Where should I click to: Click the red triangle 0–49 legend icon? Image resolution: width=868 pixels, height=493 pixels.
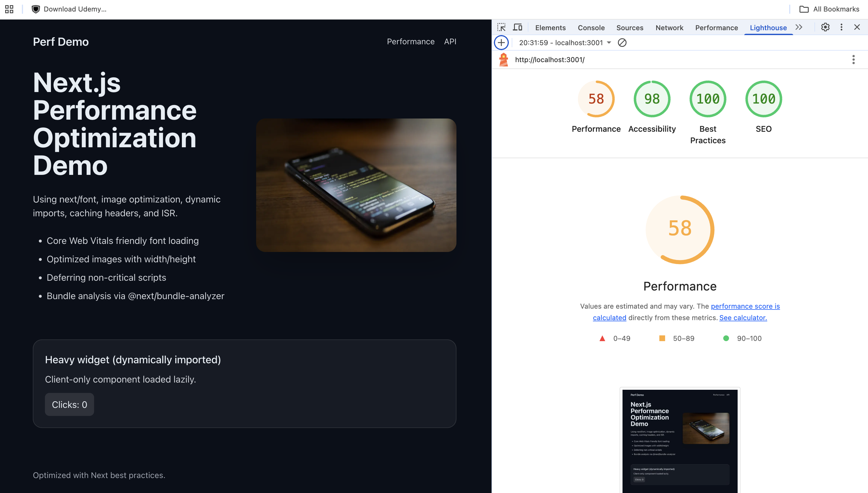coord(602,338)
